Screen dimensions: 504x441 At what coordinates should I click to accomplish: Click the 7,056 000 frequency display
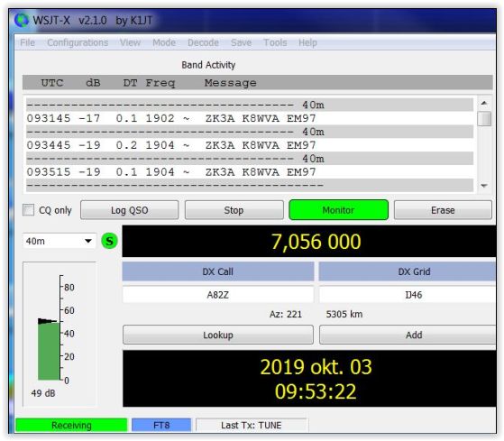(309, 241)
